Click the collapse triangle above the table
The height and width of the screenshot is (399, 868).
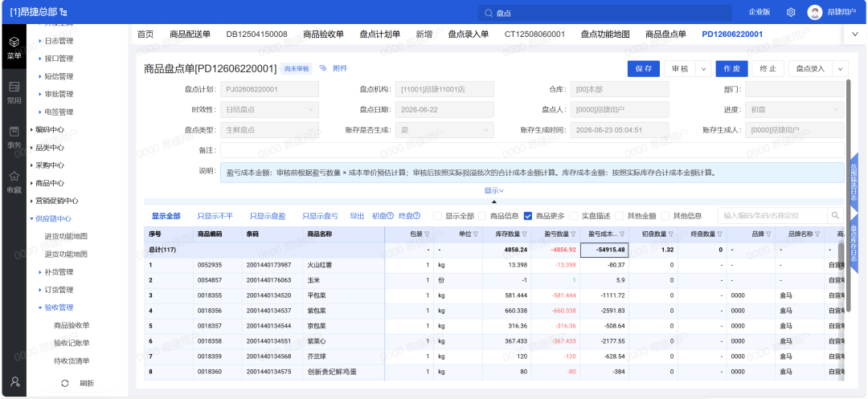[x=494, y=202]
